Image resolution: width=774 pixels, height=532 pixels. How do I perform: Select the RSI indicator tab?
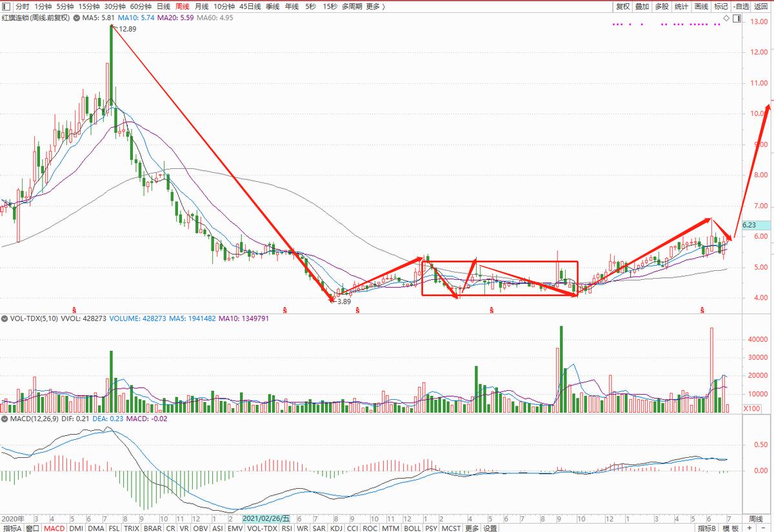click(286, 528)
